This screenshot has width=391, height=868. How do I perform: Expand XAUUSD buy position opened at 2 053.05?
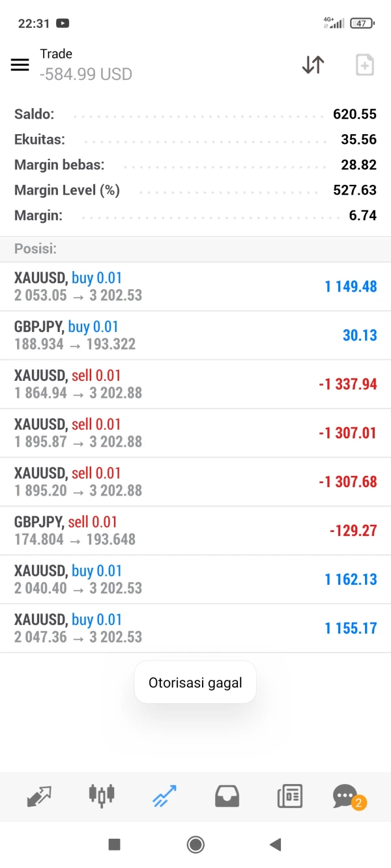click(x=195, y=287)
